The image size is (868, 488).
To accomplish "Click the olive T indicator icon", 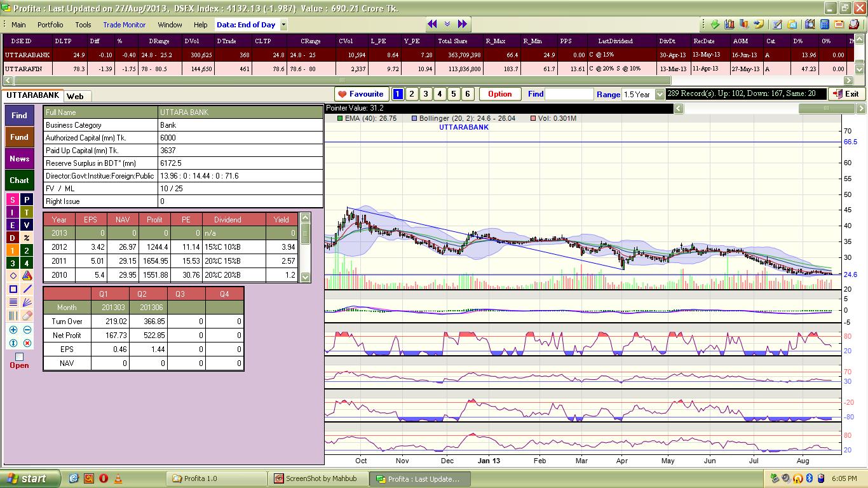I will [x=27, y=212].
